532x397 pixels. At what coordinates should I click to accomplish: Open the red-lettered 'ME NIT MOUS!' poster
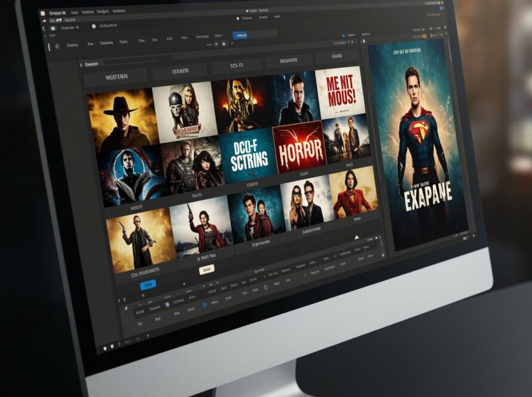click(x=340, y=92)
